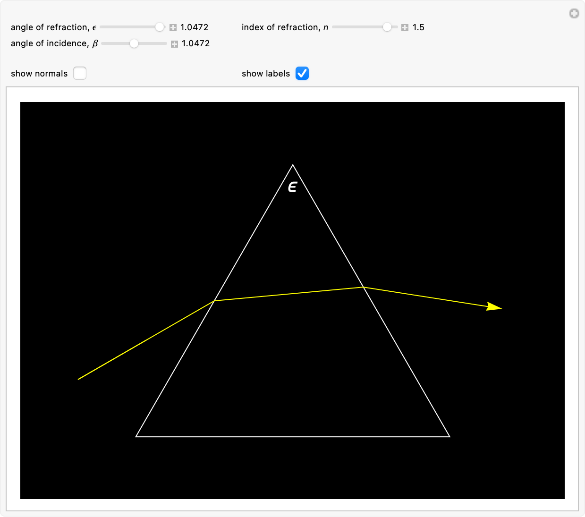Click the 'show normals' label text
The image size is (585, 517).
pos(39,74)
